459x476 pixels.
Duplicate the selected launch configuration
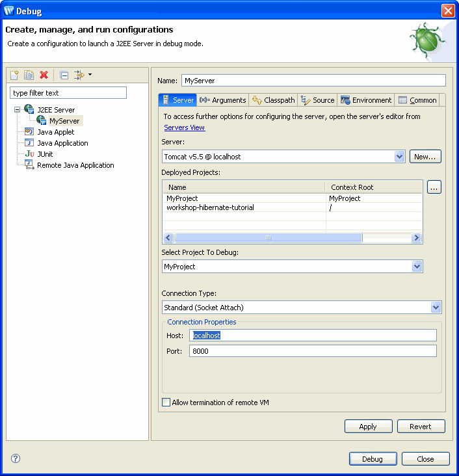pyautogui.click(x=29, y=75)
